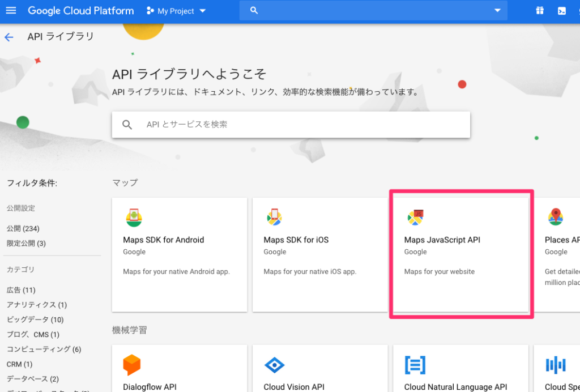
Task: Filter by 公開 (234)
Action: point(23,228)
